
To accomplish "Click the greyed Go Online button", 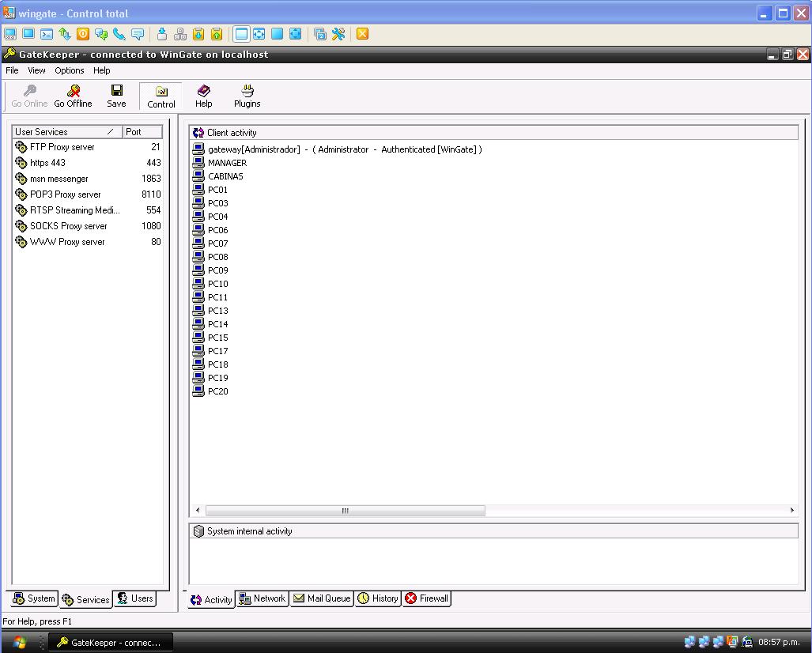I will pyautogui.click(x=29, y=96).
